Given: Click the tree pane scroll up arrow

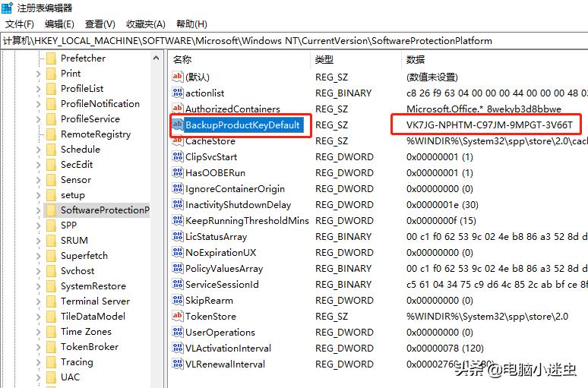Looking at the screenshot, I should (156, 58).
